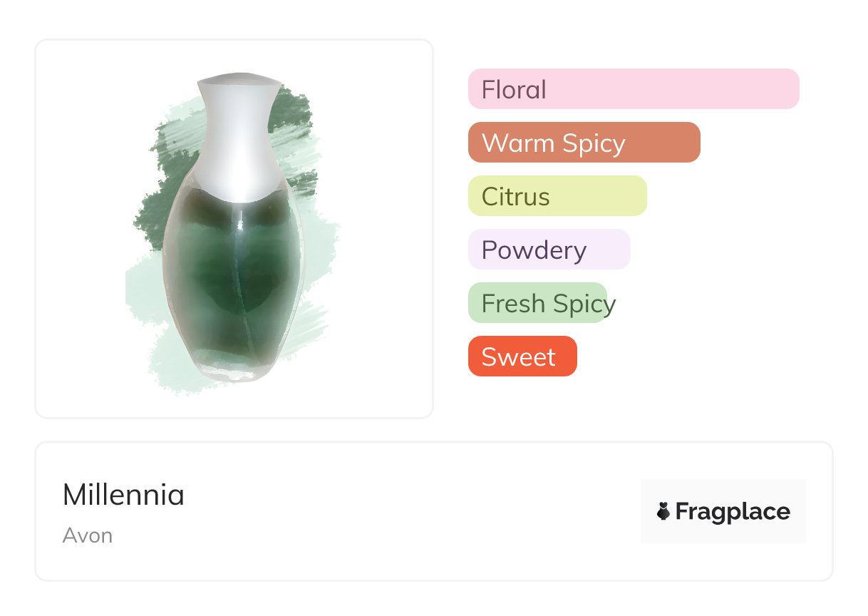This screenshot has height=616, width=868.
Task: Click the Sweet label text
Action: (518, 357)
